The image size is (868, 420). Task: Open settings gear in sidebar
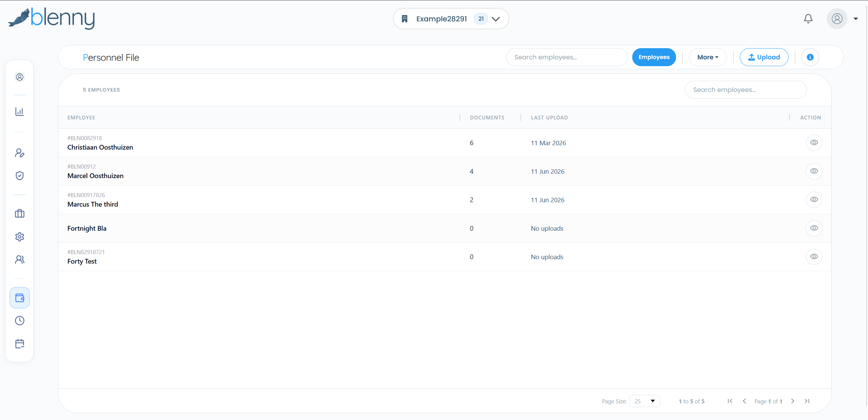pos(20,236)
